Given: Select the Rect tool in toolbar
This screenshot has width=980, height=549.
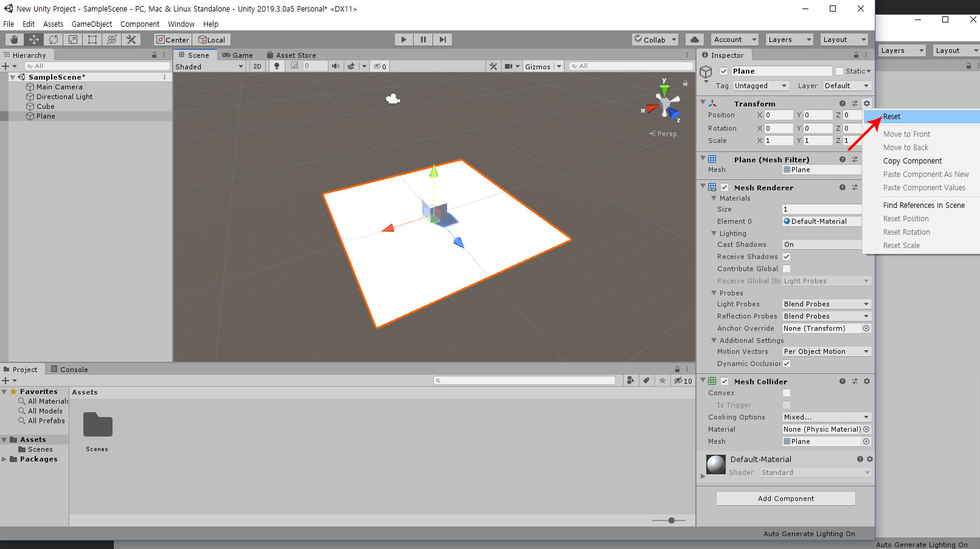Looking at the screenshot, I should click(92, 40).
